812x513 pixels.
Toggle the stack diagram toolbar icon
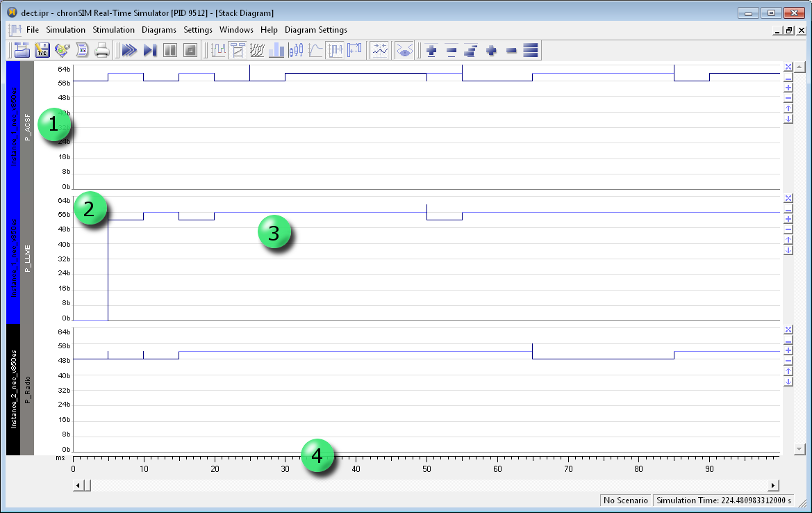335,50
